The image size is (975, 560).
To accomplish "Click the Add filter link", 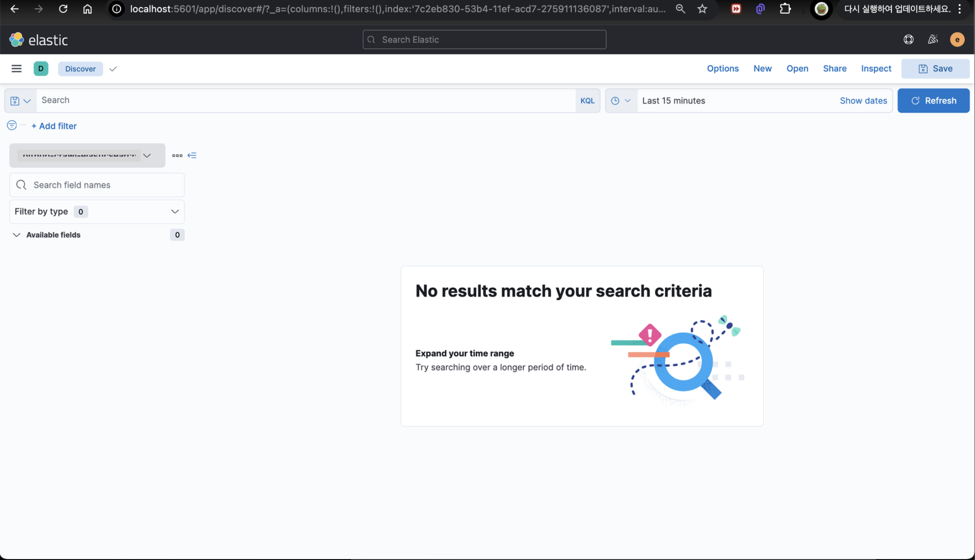I will [54, 126].
